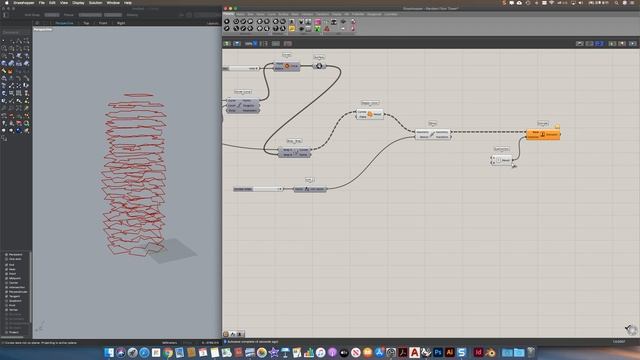The height and width of the screenshot is (360, 640).
Task: Click the small component beside the cursor
Action: coord(502,160)
